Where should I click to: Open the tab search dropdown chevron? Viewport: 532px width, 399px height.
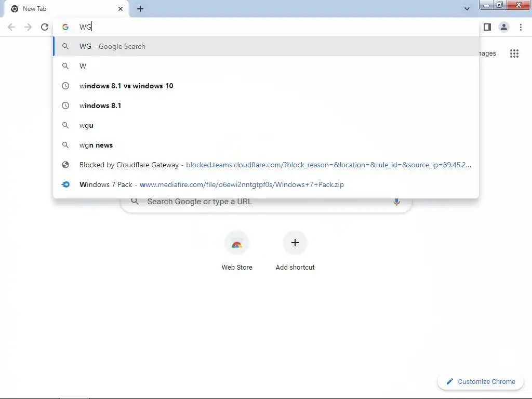467,9
